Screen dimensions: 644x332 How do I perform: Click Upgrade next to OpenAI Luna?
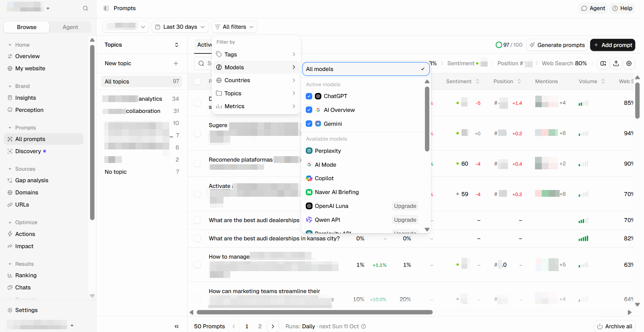(405, 206)
